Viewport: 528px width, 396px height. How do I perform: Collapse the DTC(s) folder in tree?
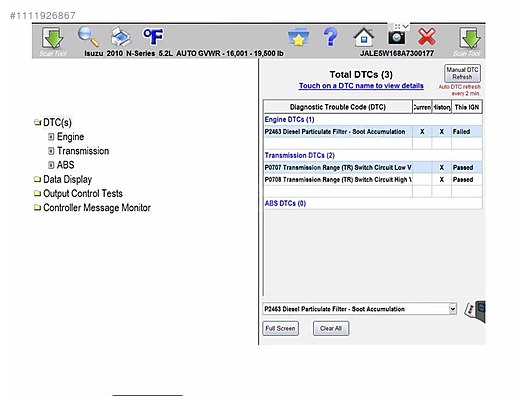[x=37, y=122]
